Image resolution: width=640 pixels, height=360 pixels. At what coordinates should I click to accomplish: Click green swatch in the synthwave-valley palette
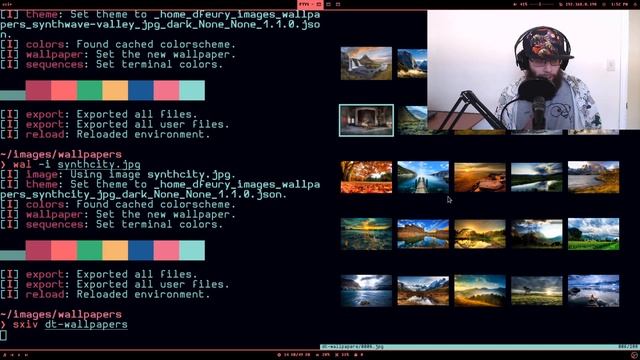tap(89, 90)
